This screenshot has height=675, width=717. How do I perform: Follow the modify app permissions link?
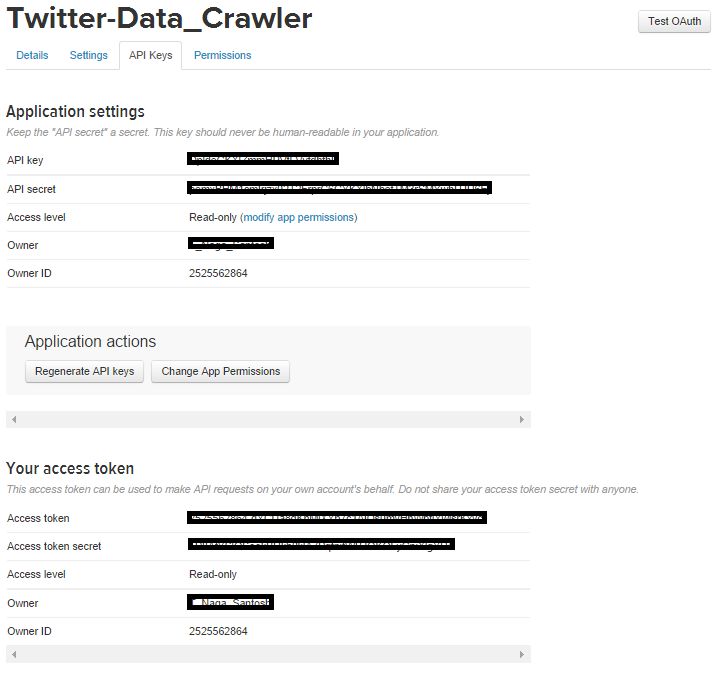point(299,217)
